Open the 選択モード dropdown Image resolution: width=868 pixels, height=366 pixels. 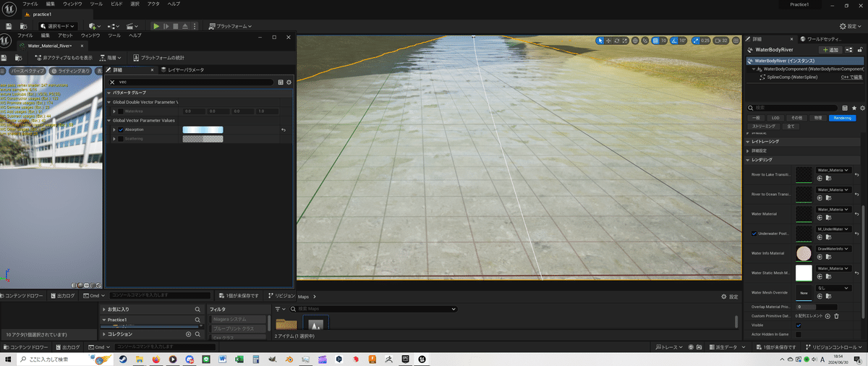pos(59,26)
